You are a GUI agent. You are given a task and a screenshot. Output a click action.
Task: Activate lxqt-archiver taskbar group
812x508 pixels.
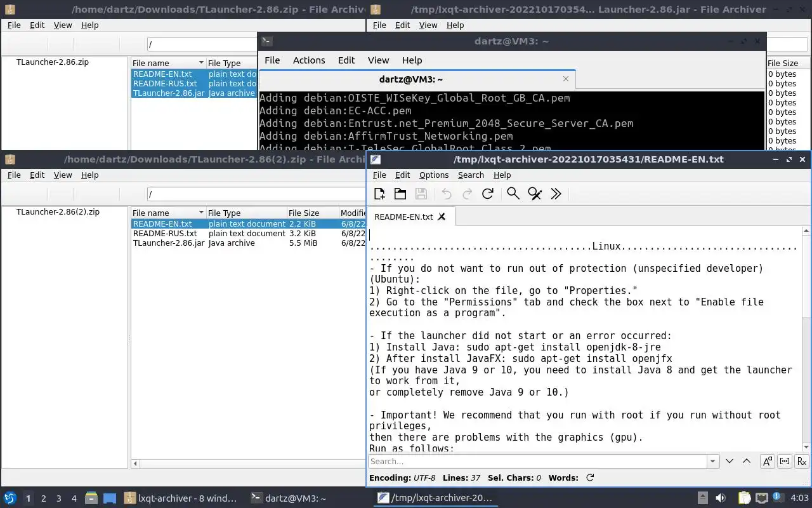click(x=181, y=498)
